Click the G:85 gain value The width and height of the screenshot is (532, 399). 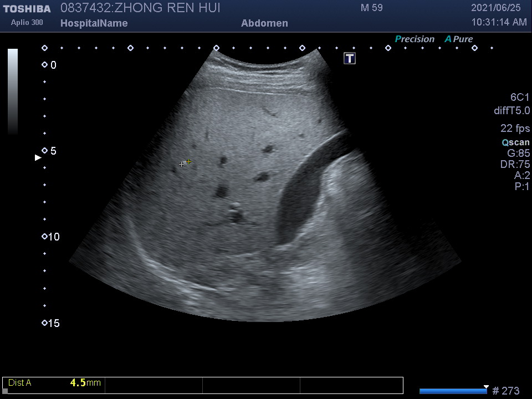tap(518, 154)
